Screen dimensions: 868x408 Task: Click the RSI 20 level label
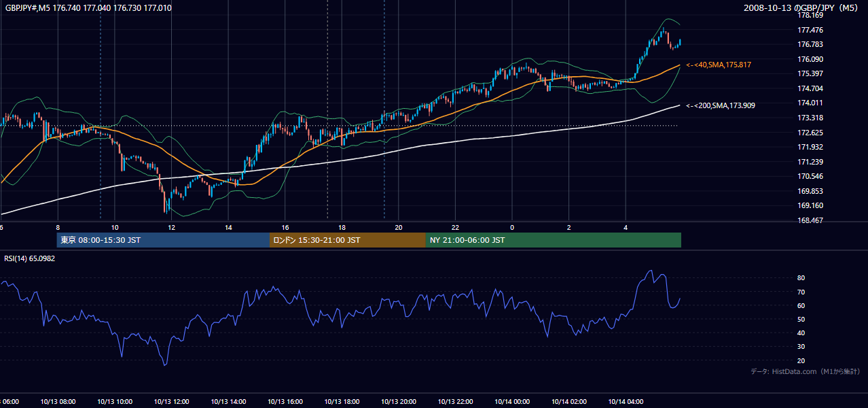click(x=801, y=360)
